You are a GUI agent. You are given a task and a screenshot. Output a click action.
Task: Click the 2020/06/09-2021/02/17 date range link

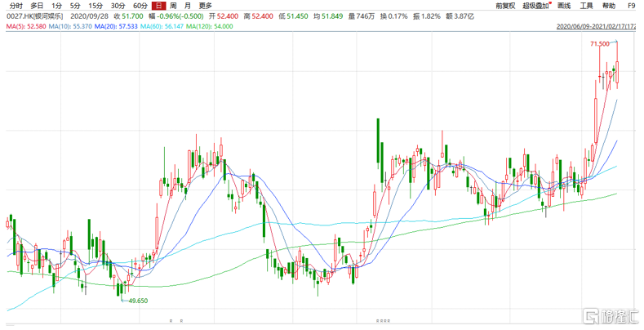pos(597,26)
